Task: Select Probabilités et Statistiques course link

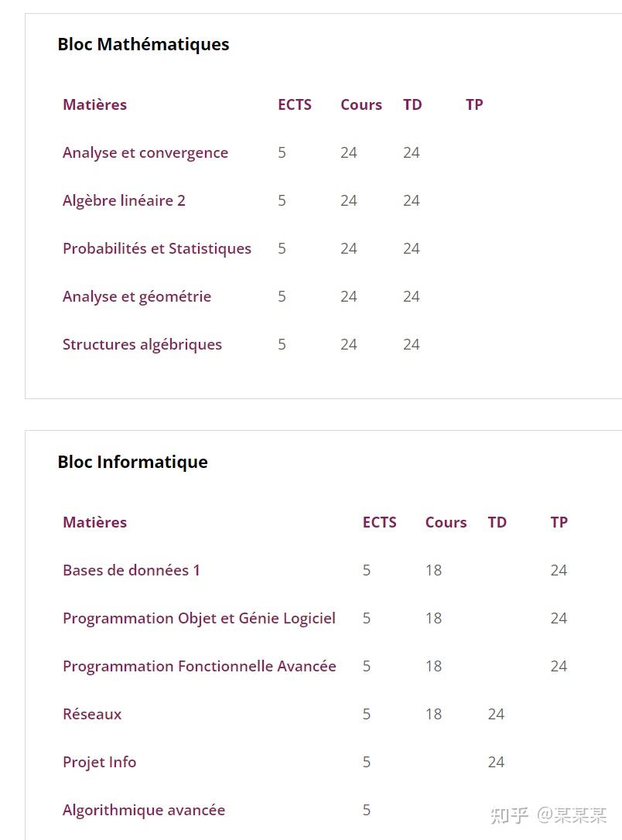Action: (x=157, y=248)
